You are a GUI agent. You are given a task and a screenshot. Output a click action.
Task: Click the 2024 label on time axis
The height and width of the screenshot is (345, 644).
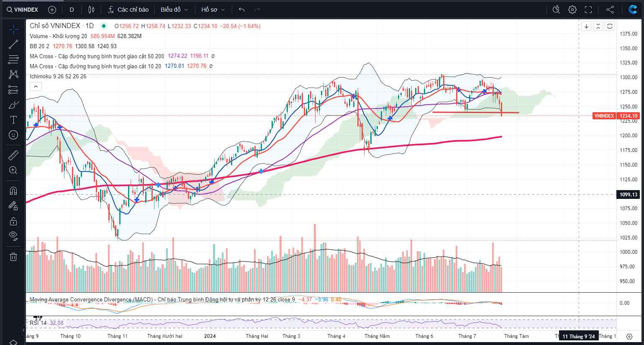(x=210, y=336)
